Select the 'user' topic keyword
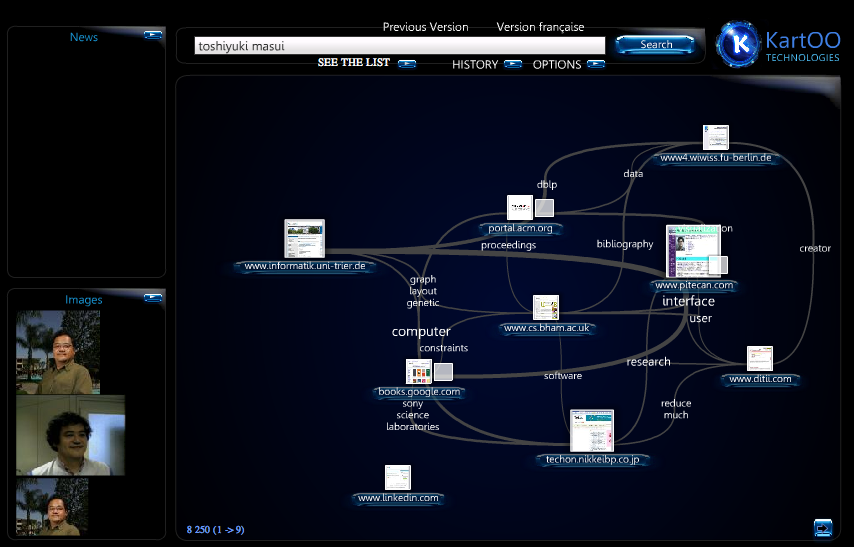Viewport: 854px width, 547px height. 700,318
